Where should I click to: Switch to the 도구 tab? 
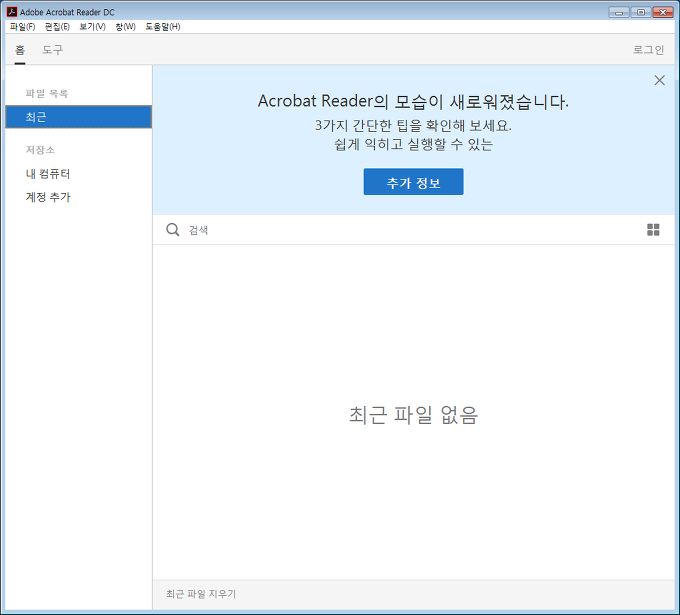pyautogui.click(x=52, y=50)
